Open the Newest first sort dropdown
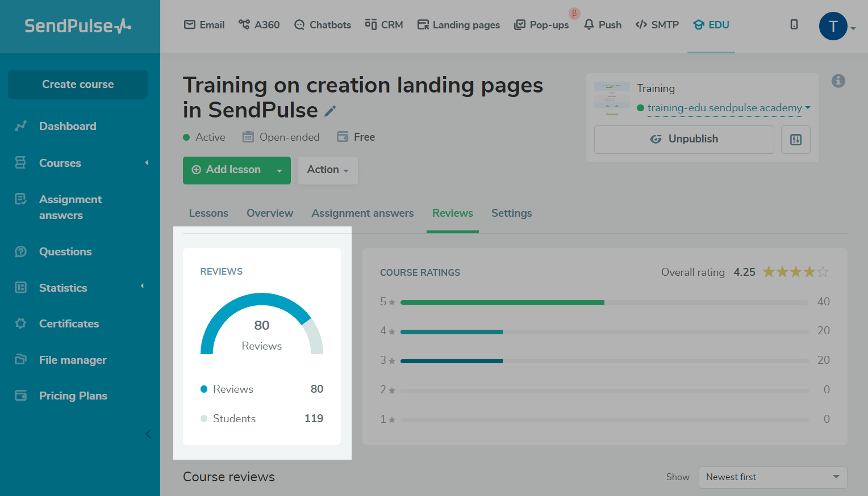868x496 pixels. pos(772,477)
